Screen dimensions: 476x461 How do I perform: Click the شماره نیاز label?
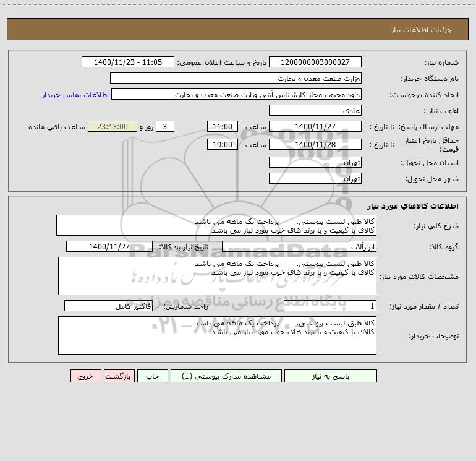(441, 62)
